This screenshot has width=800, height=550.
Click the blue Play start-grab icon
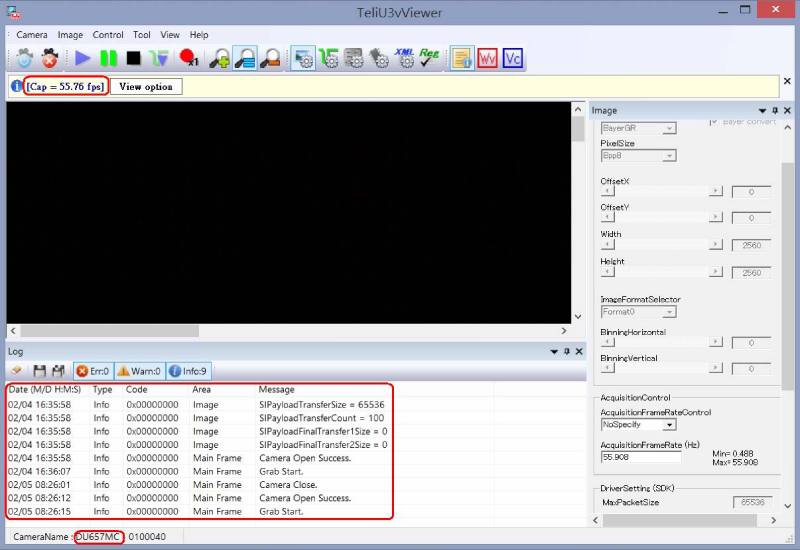click(x=82, y=59)
